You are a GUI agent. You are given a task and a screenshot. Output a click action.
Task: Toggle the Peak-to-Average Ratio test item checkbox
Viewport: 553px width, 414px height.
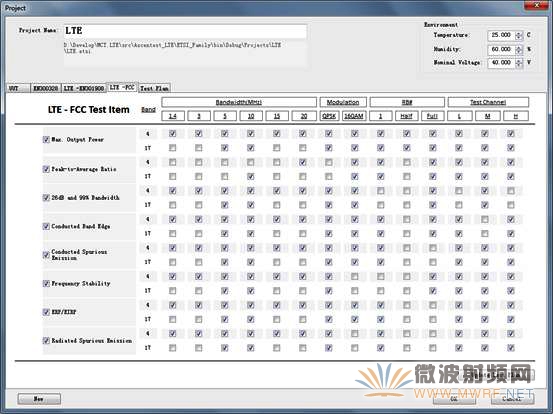[46, 169]
